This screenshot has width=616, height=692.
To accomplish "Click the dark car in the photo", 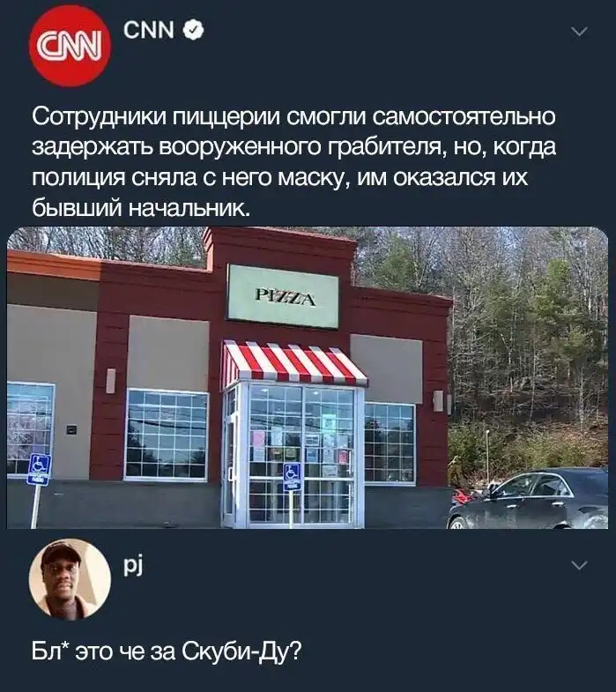I will [x=528, y=498].
